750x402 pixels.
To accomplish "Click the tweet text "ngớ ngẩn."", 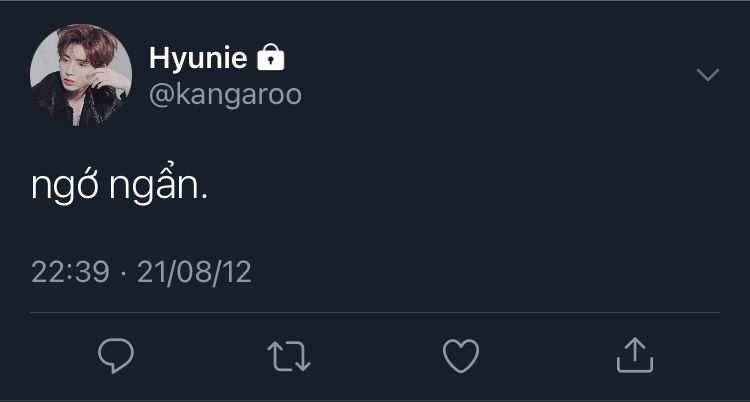I will (x=119, y=187).
